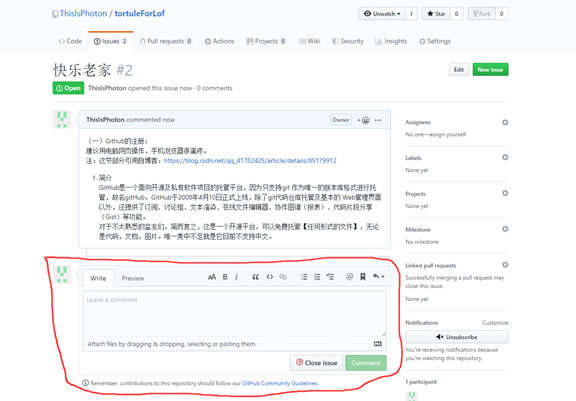This screenshot has height=401, width=576.
Task: Open the blog.csdn.net article link
Action: click(x=250, y=160)
